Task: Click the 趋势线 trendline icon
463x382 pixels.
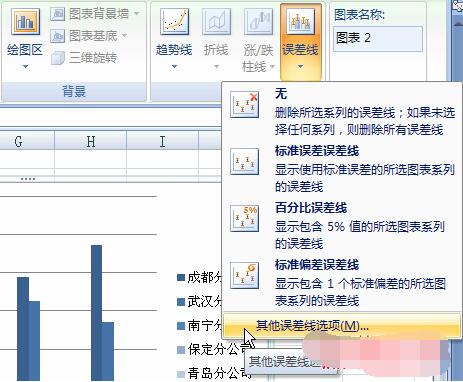Action: [x=174, y=22]
